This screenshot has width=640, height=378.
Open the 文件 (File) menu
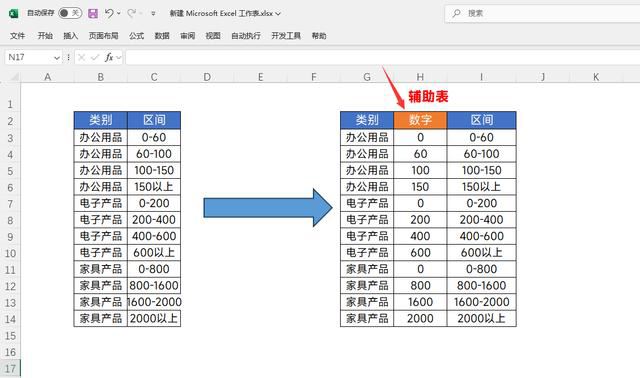click(17, 36)
